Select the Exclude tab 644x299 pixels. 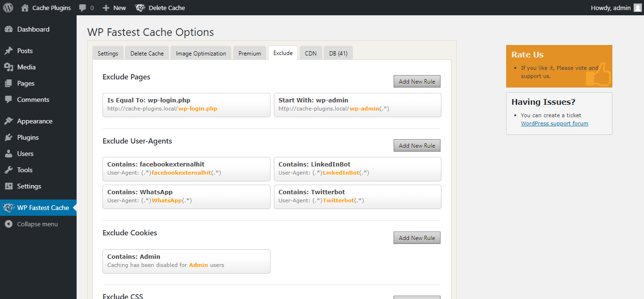pos(283,53)
